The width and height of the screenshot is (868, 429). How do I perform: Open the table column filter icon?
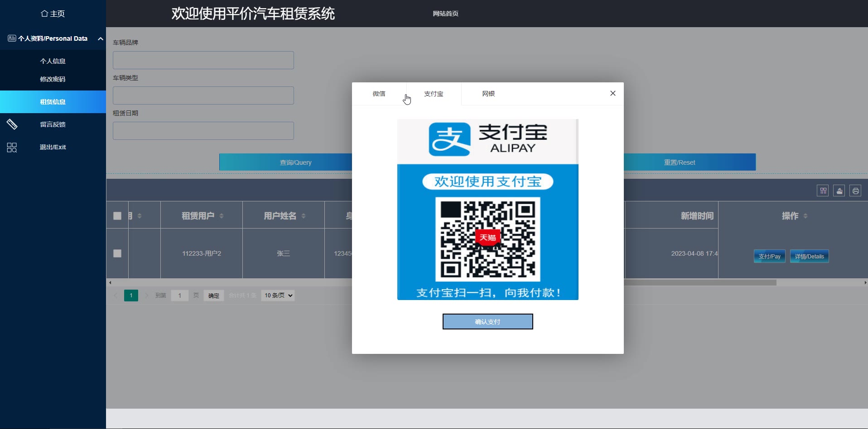coord(823,191)
